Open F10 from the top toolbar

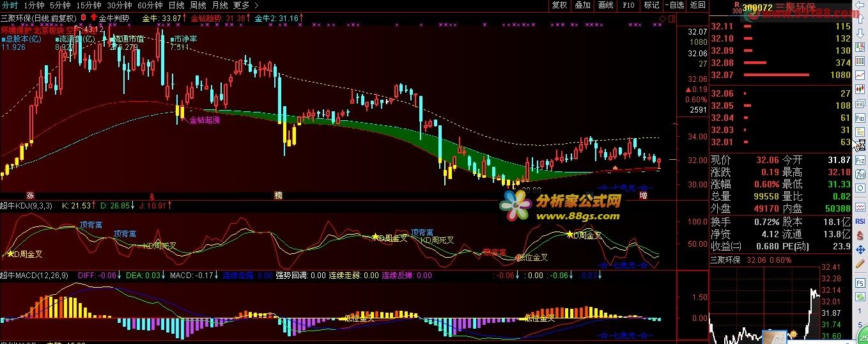click(628, 5)
